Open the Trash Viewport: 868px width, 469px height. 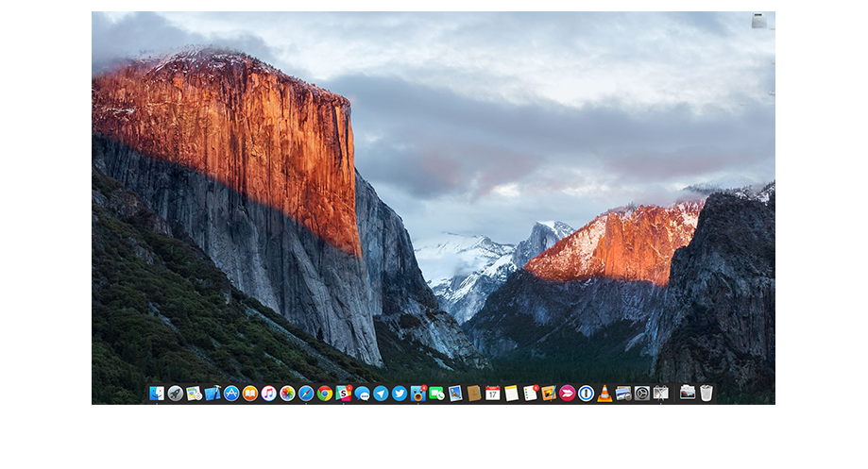pos(706,394)
